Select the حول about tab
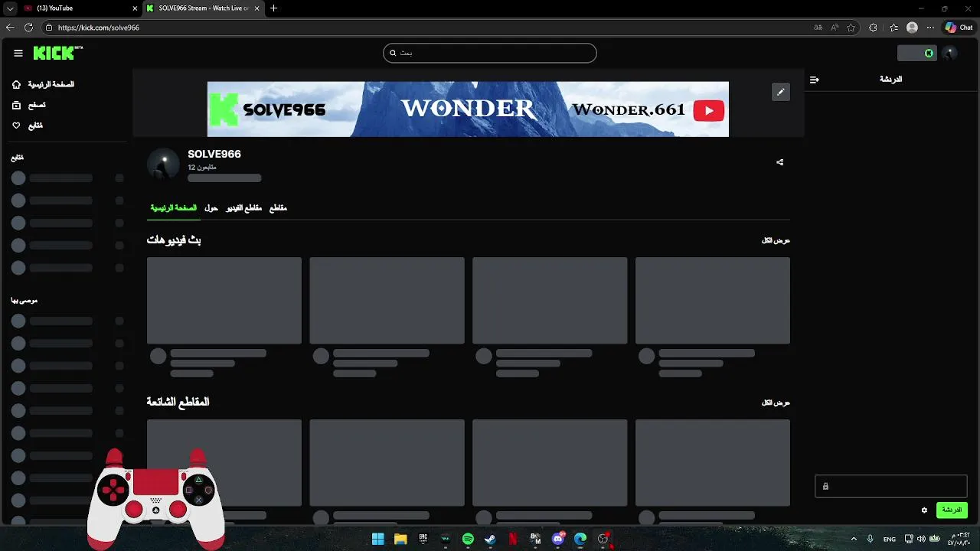The height and width of the screenshot is (551, 980). [211, 208]
